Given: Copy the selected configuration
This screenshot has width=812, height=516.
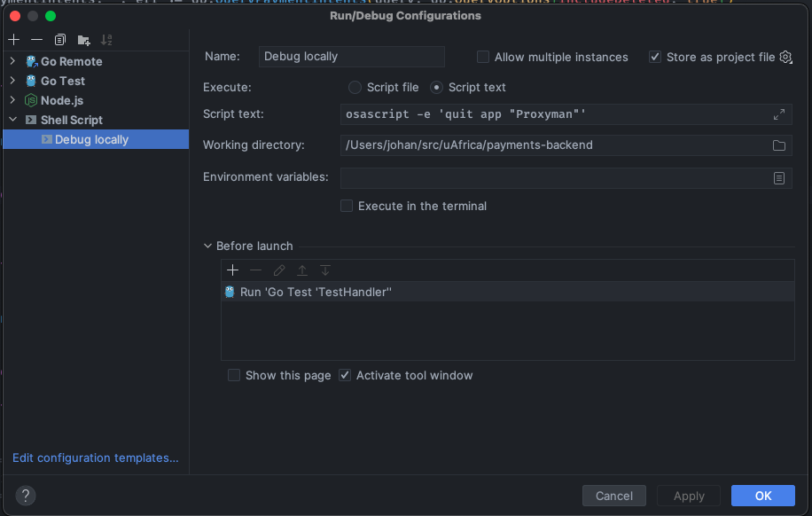Looking at the screenshot, I should 60,40.
